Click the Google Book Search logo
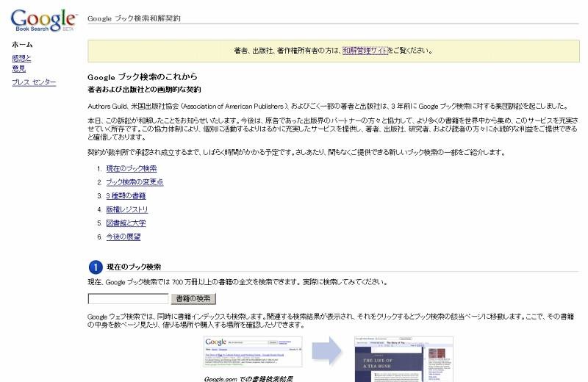This screenshot has height=382, width=588. [43, 20]
